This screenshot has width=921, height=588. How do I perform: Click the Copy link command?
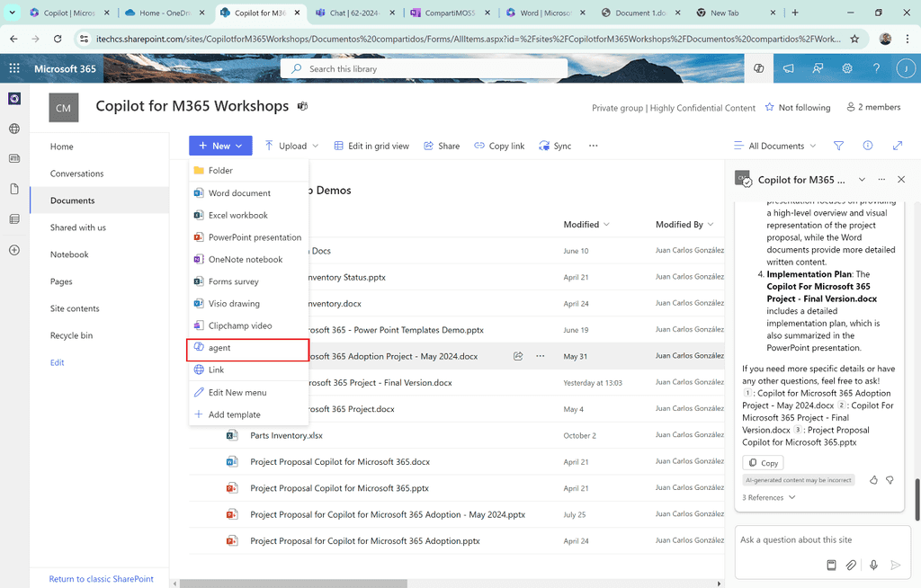[x=499, y=146]
